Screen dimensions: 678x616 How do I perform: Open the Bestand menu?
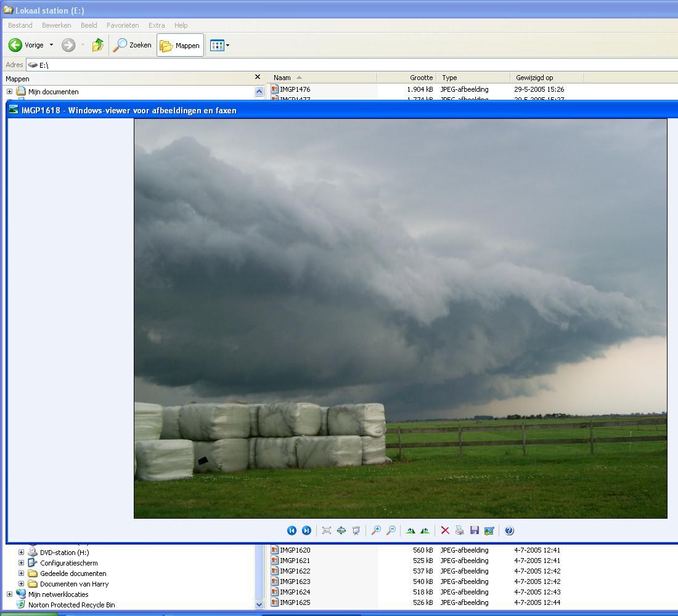(20, 25)
